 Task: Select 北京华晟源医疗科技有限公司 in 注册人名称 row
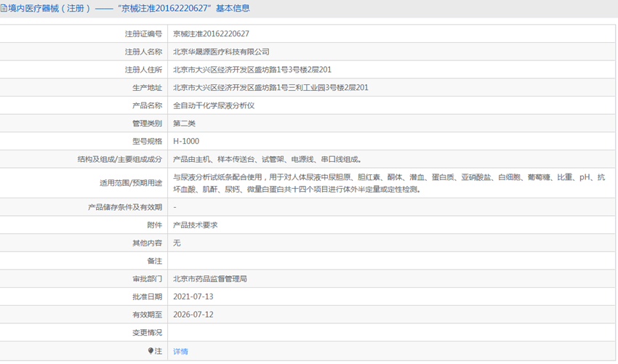221,52
